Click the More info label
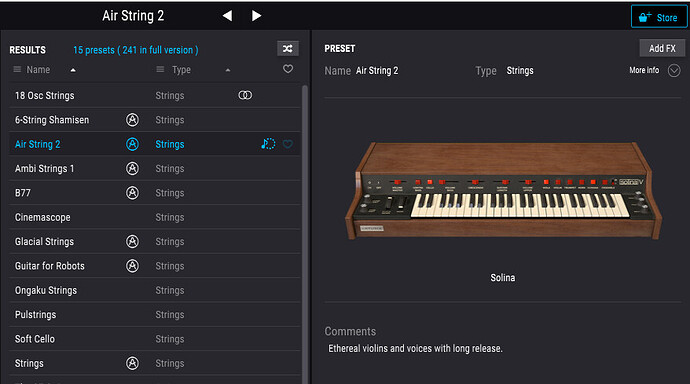This screenshot has width=690, height=384. 644,70
